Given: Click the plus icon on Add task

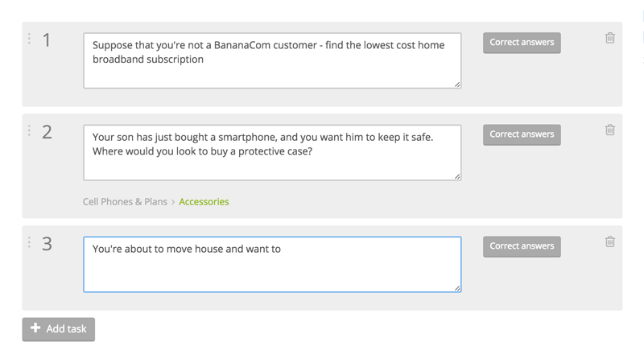Looking at the screenshot, I should click(x=35, y=328).
